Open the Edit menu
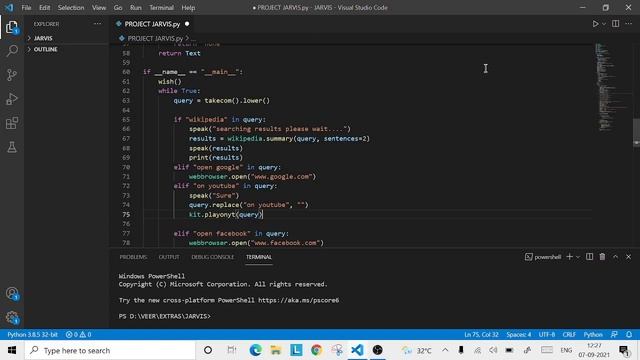The image size is (640, 360). coord(44,8)
